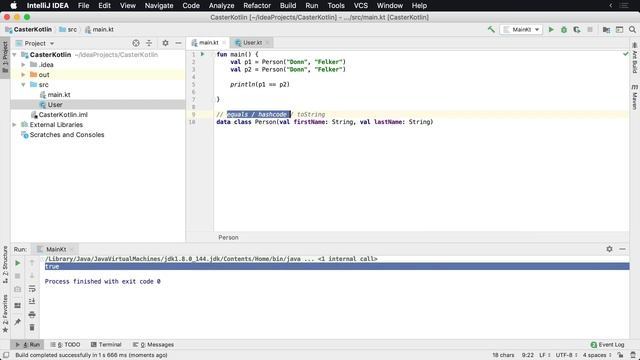640x360 pixels.
Task: Open the Refactor menu
Action: pos(257,6)
